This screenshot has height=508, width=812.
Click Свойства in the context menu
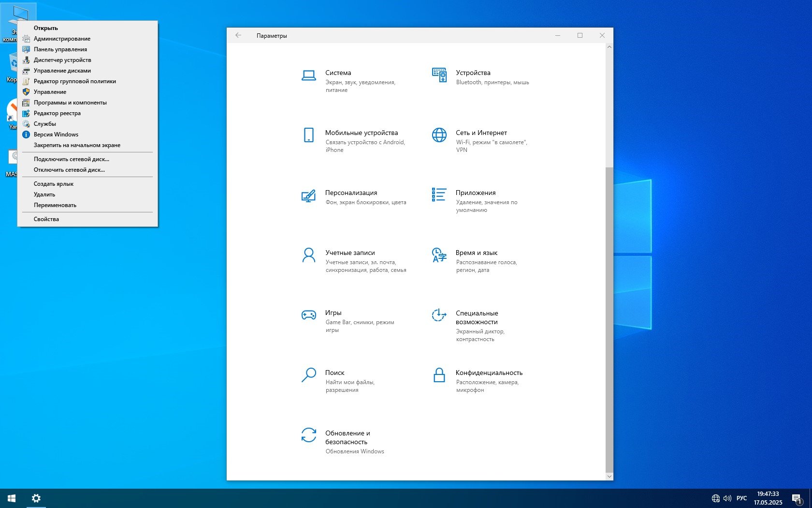tap(46, 219)
